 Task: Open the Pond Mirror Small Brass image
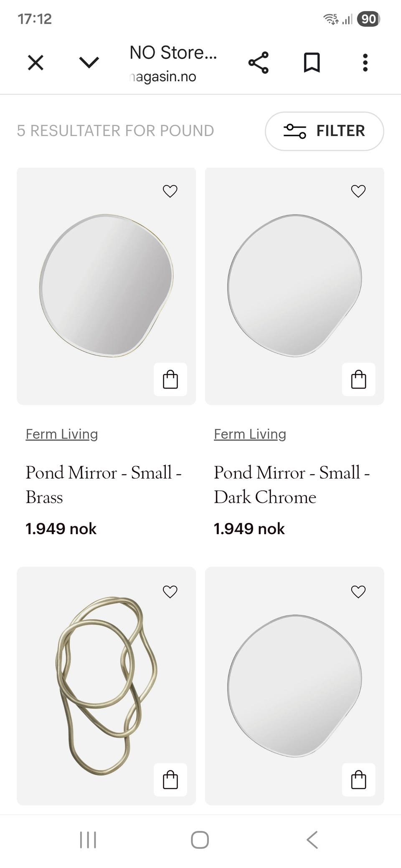point(106,286)
